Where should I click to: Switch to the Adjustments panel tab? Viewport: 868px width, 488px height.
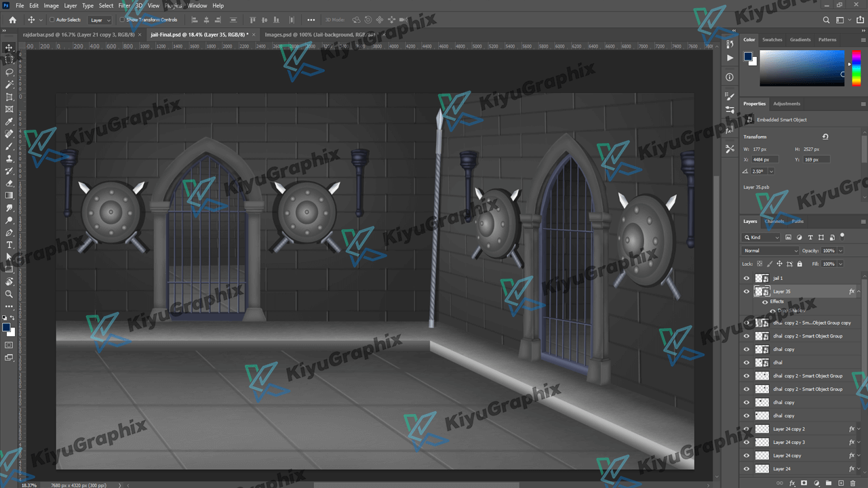787,104
